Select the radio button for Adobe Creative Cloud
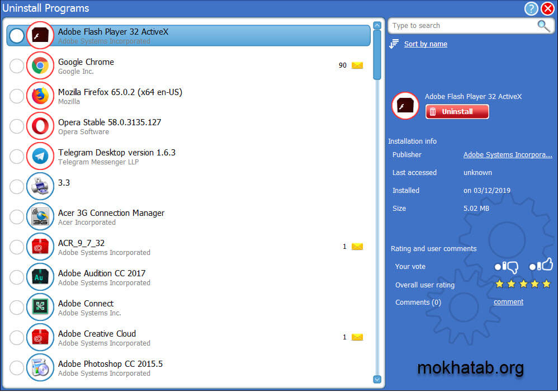Viewport: 558px width, 392px height. pos(16,337)
